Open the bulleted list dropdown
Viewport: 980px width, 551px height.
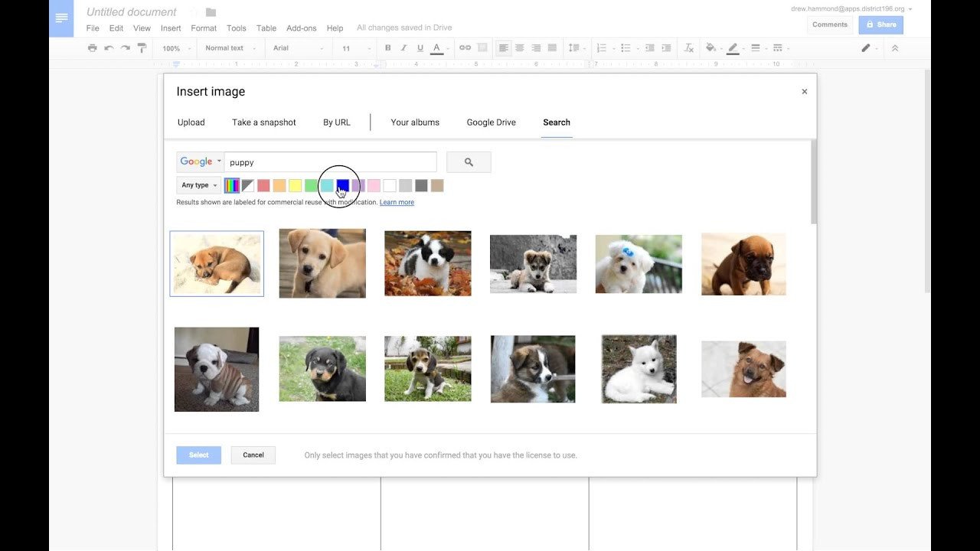(x=629, y=48)
